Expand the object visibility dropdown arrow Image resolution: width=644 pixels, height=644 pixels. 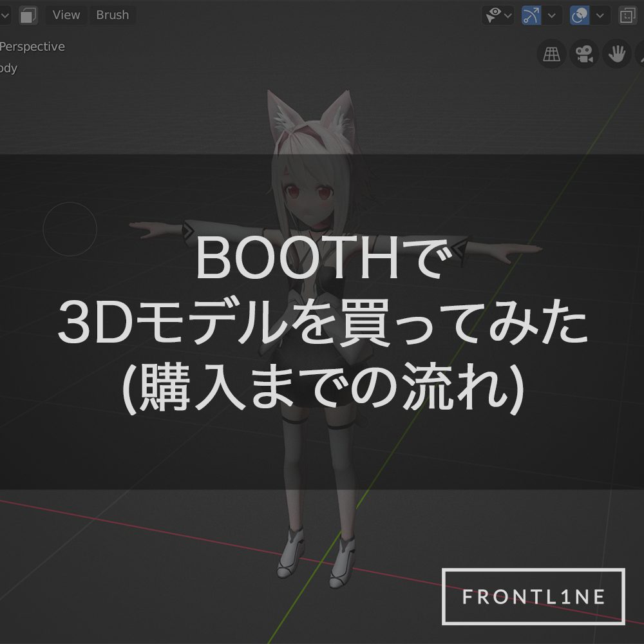[x=508, y=15]
